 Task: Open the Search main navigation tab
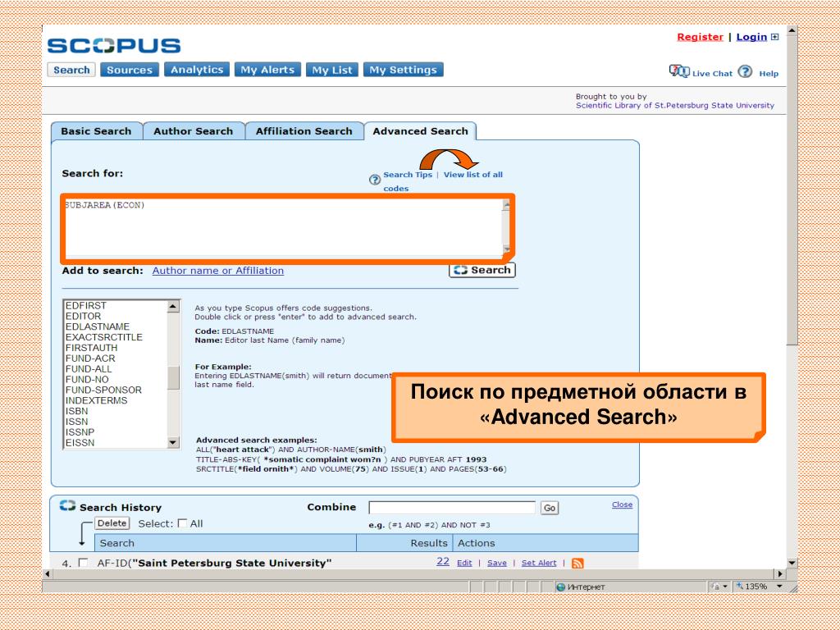point(71,71)
